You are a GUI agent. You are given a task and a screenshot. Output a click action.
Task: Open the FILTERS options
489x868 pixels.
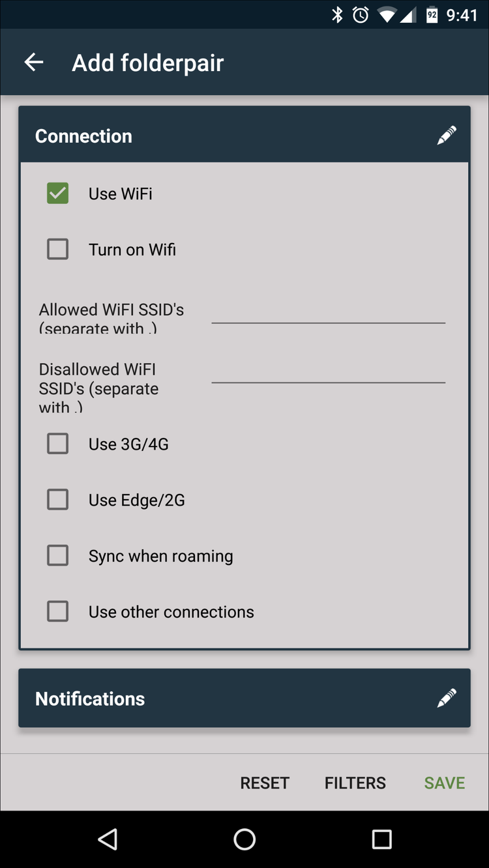(355, 783)
